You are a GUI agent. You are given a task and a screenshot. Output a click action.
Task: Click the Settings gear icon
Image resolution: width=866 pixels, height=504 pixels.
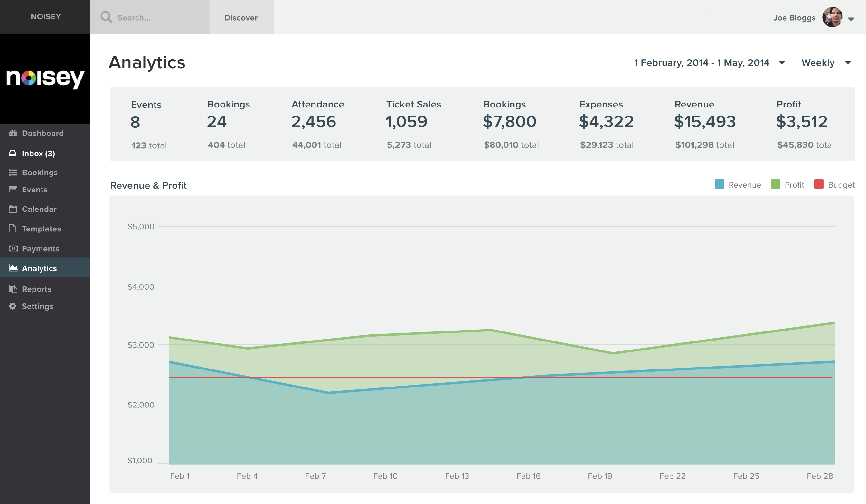[13, 306]
